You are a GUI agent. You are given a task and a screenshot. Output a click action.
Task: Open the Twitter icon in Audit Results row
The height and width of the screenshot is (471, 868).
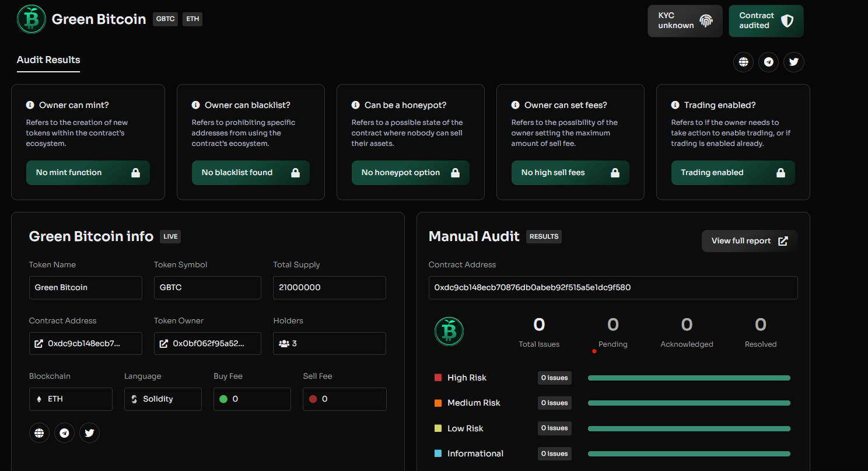[x=794, y=62]
